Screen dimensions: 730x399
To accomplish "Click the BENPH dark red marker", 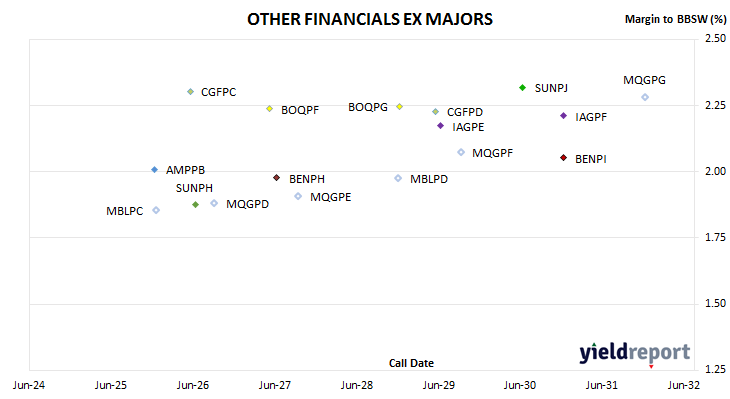I will pyautogui.click(x=277, y=178).
